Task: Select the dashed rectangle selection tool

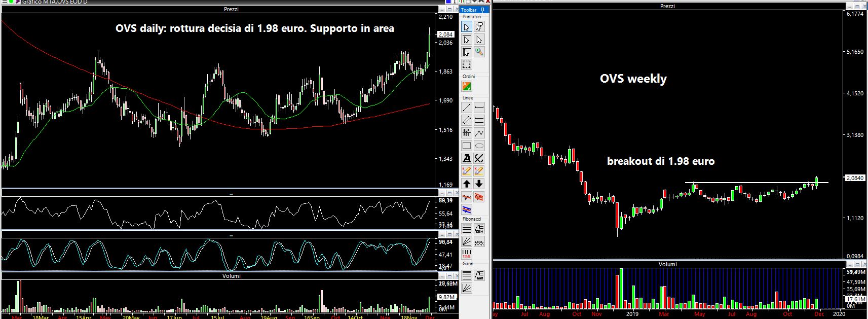Action: click(467, 64)
